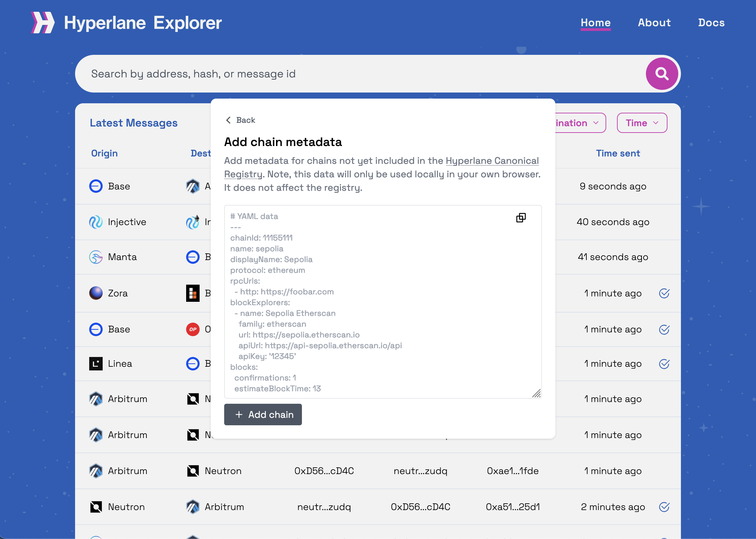Click the Linea origin name
The width and height of the screenshot is (756, 539).
pos(120,364)
